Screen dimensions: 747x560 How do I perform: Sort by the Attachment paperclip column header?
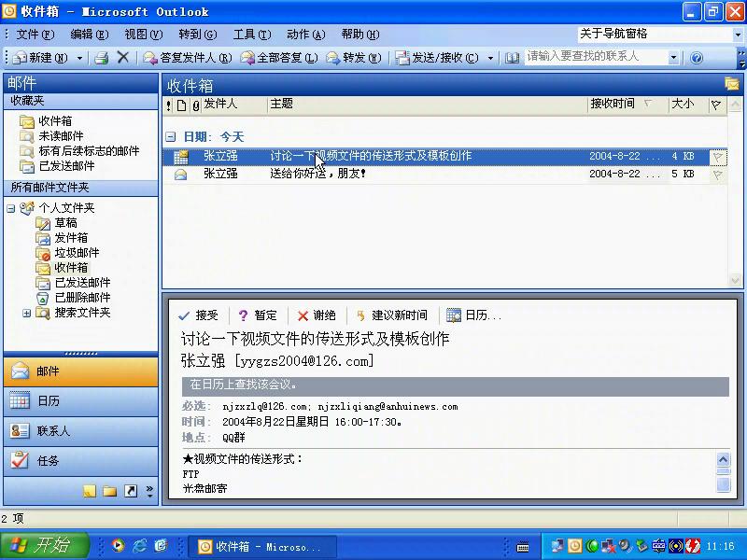point(195,105)
